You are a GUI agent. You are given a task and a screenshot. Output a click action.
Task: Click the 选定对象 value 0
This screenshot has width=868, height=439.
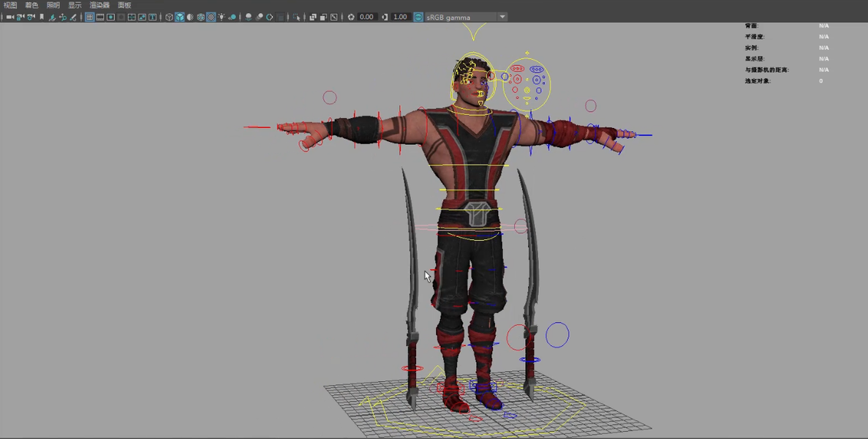point(821,80)
